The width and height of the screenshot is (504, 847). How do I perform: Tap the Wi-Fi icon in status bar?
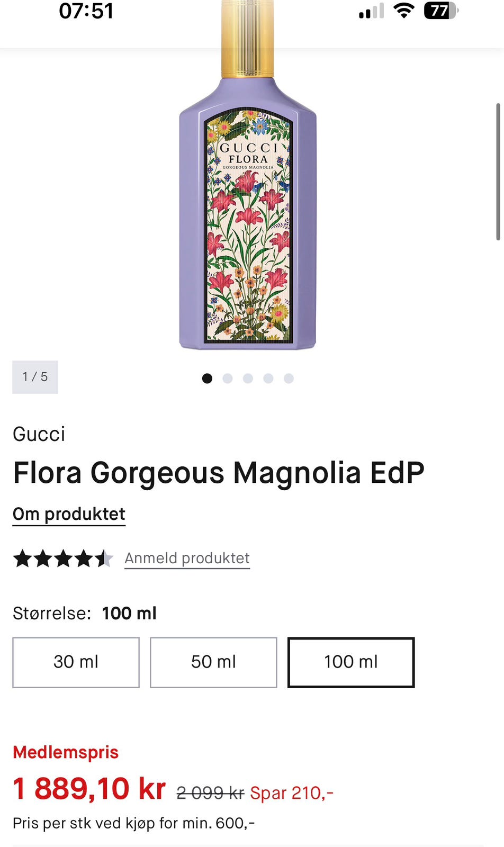[x=403, y=11]
